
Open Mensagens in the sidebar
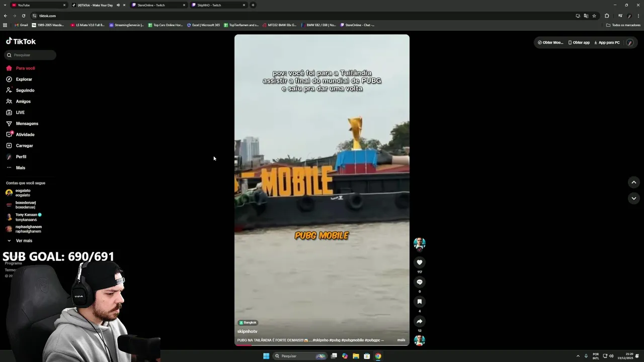coord(22,124)
